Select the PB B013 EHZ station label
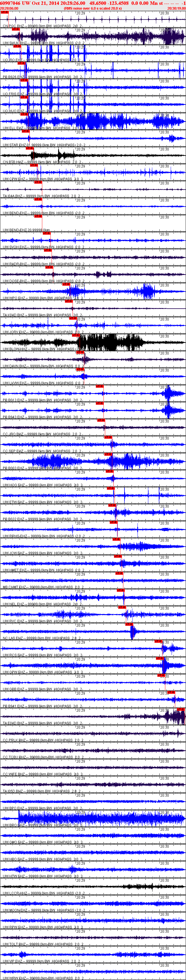The height and width of the screenshot is (980, 186). [x=43, y=401]
